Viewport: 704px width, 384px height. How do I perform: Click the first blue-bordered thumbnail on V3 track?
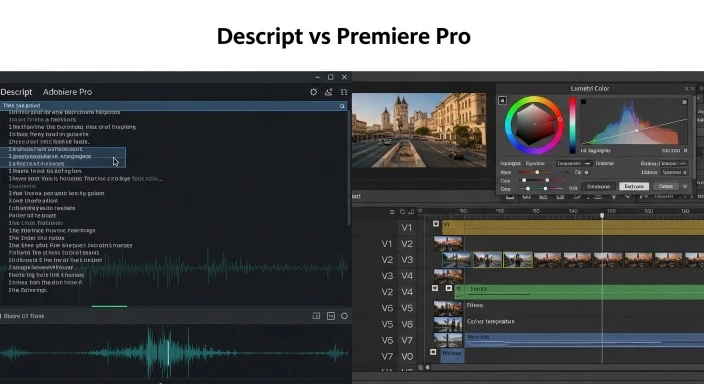point(457,260)
